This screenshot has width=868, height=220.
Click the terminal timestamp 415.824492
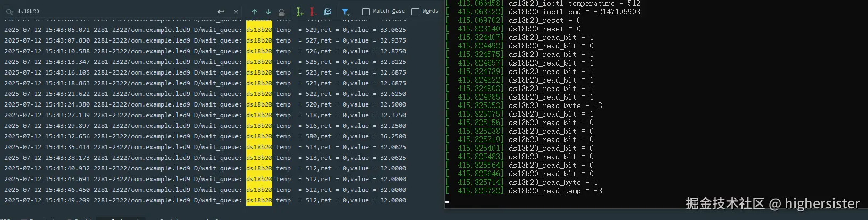pyautogui.click(x=480, y=46)
